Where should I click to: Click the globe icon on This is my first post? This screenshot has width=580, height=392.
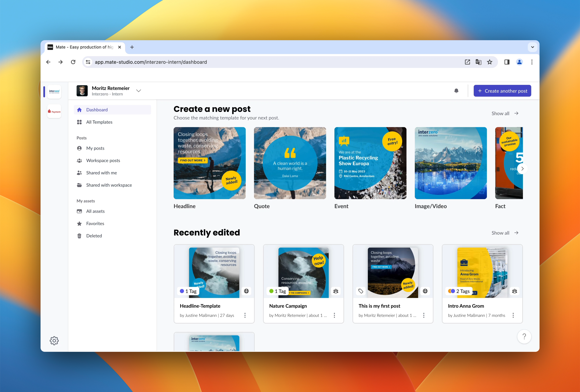pyautogui.click(x=425, y=291)
